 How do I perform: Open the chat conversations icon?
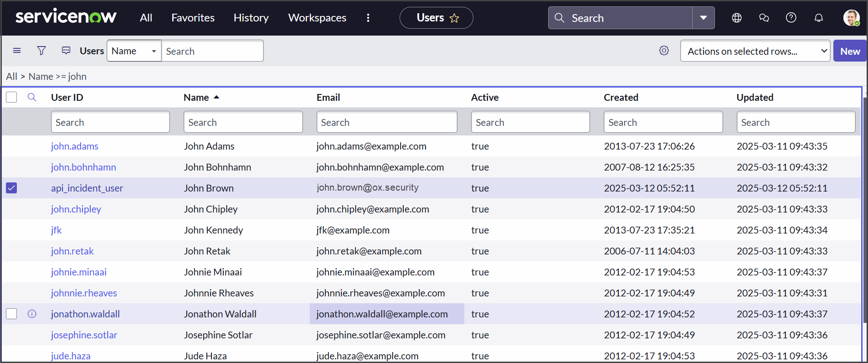tap(764, 18)
